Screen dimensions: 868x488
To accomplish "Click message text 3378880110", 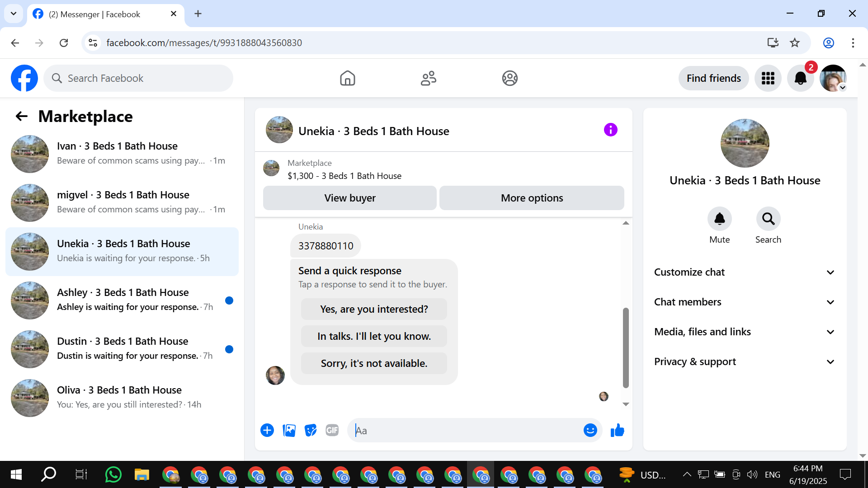I will pyautogui.click(x=325, y=246).
